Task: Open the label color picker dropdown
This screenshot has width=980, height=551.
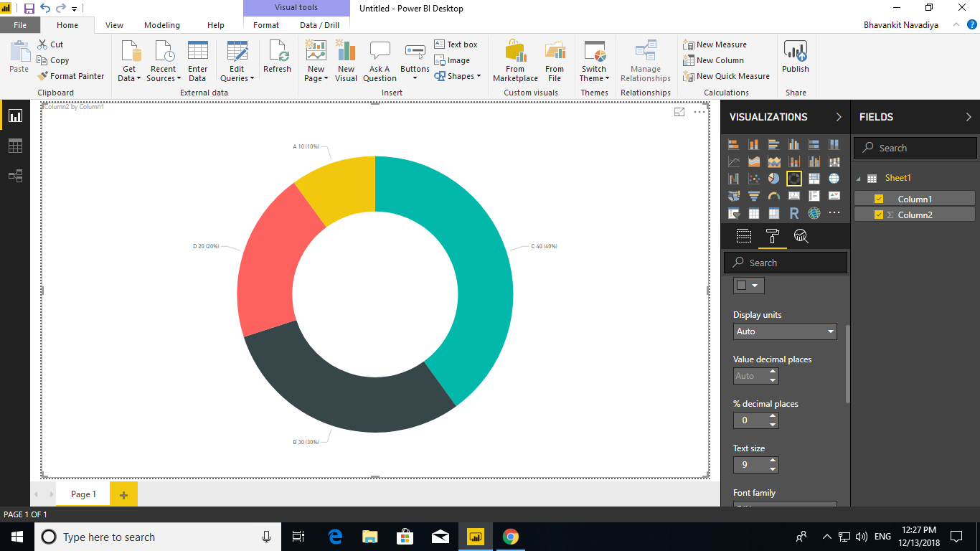Action: 749,285
